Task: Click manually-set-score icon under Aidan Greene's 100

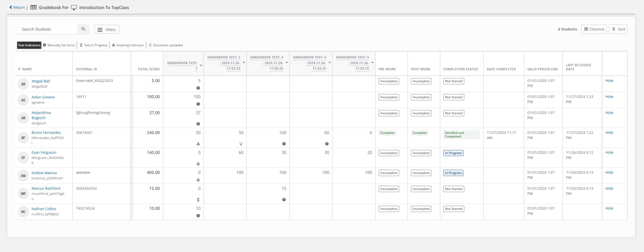Action: click(198, 104)
